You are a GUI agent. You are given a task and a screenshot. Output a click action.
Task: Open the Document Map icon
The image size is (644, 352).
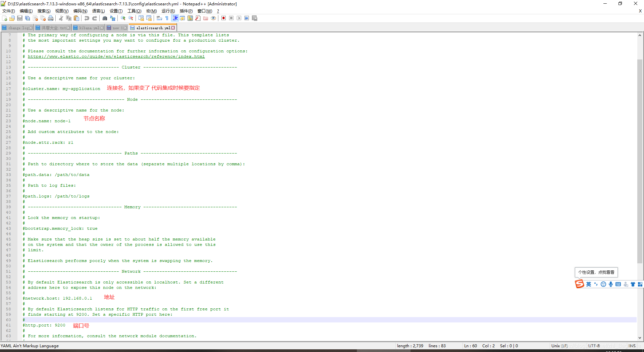pyautogui.click(x=190, y=18)
